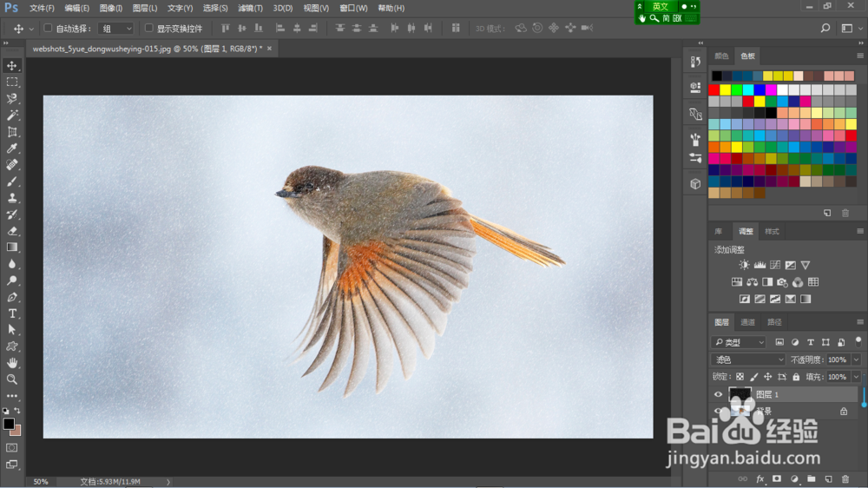Select the Clone Stamp tool
This screenshot has height=488, width=868.
(x=11, y=198)
